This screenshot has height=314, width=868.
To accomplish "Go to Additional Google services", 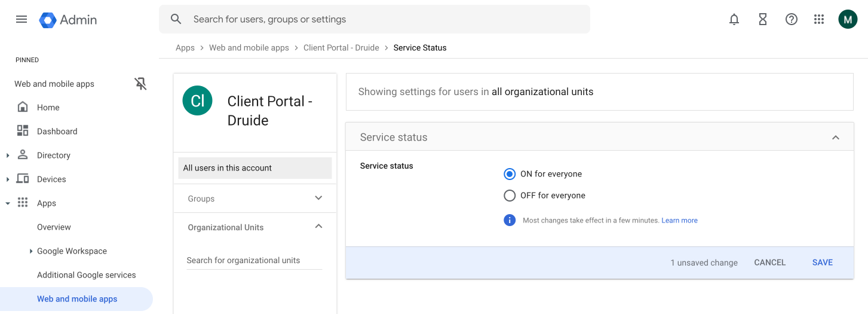I will [x=87, y=275].
